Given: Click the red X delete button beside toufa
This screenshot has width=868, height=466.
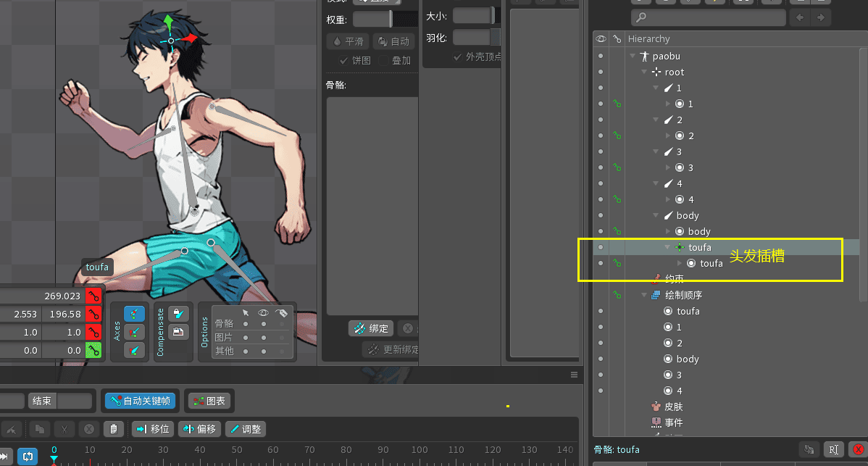Looking at the screenshot, I should pyautogui.click(x=858, y=450).
